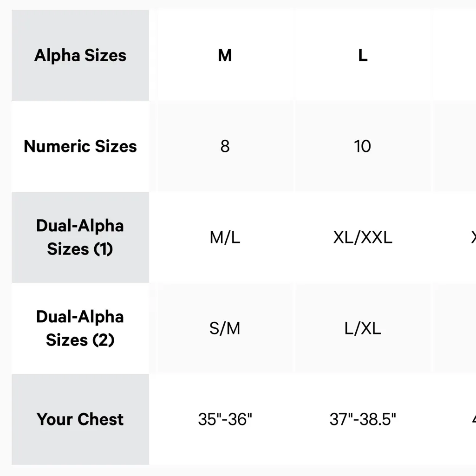476x476 pixels.
Task: Select the Numeric Sizes row header
Action: tap(80, 146)
